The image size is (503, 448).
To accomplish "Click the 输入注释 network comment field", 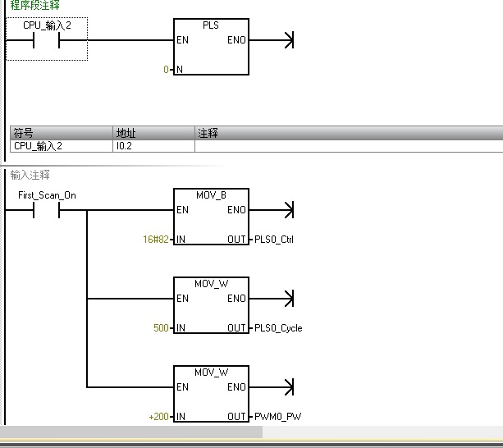I will click(x=30, y=175).
